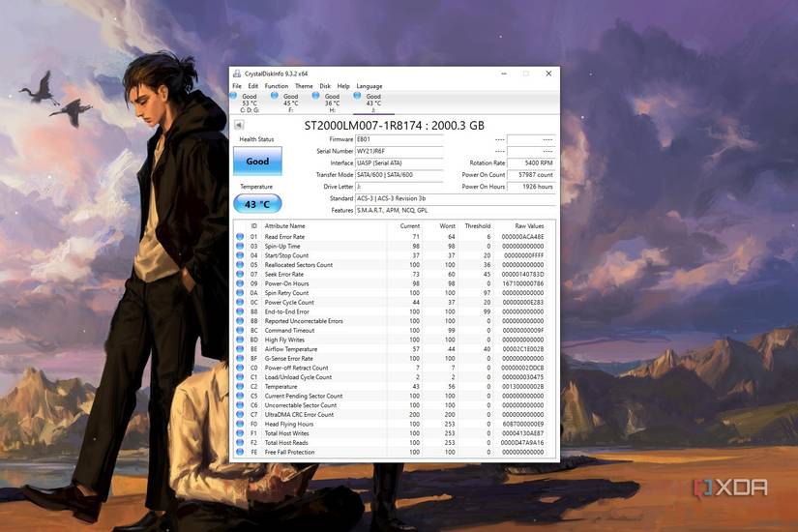Click the Interface field UASP (Serial ATA)
Screen dimensions: 798x532
click(399, 163)
